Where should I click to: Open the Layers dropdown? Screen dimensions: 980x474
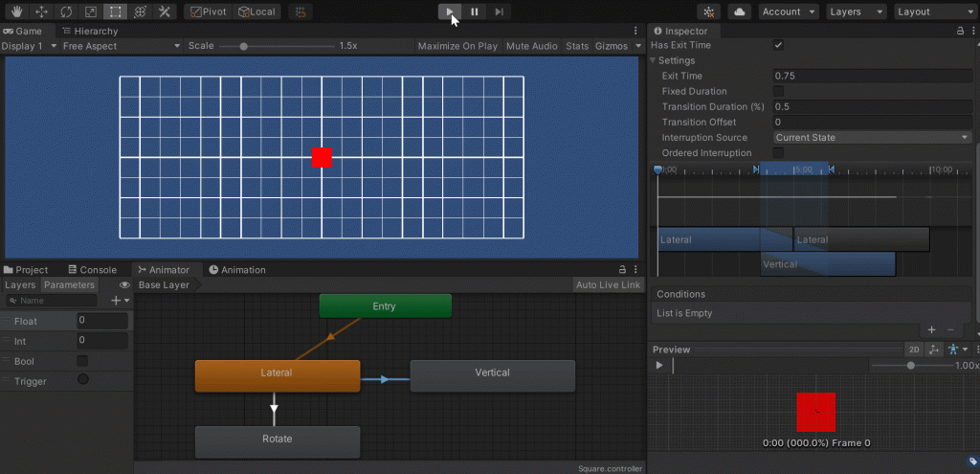[857, 11]
